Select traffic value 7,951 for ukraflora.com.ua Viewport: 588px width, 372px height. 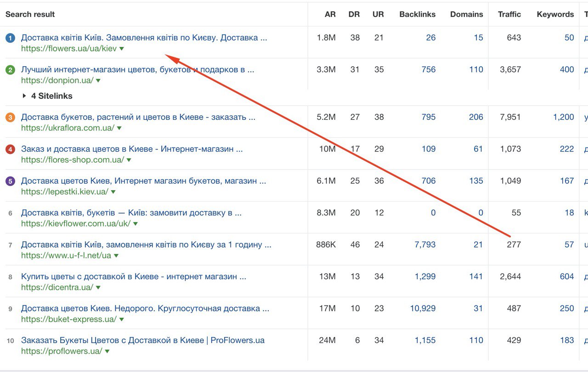pyautogui.click(x=510, y=117)
